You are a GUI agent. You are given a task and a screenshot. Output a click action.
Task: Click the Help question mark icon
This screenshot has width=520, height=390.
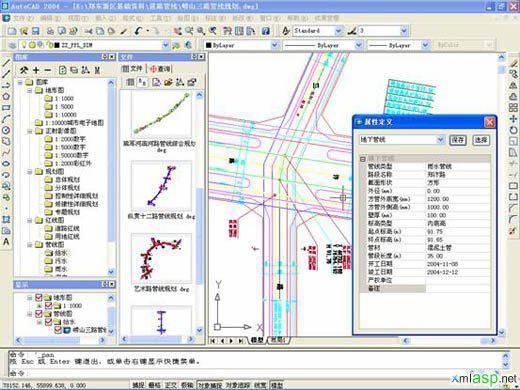coord(265,31)
